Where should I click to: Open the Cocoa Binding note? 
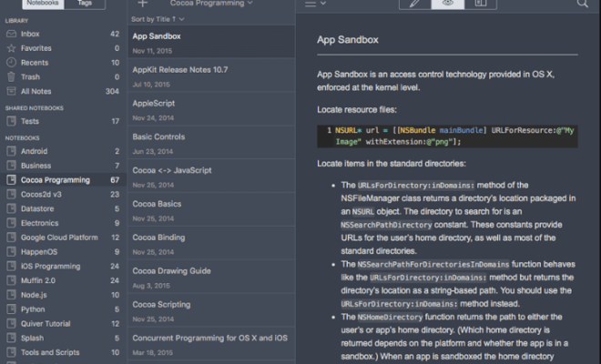tap(211, 243)
